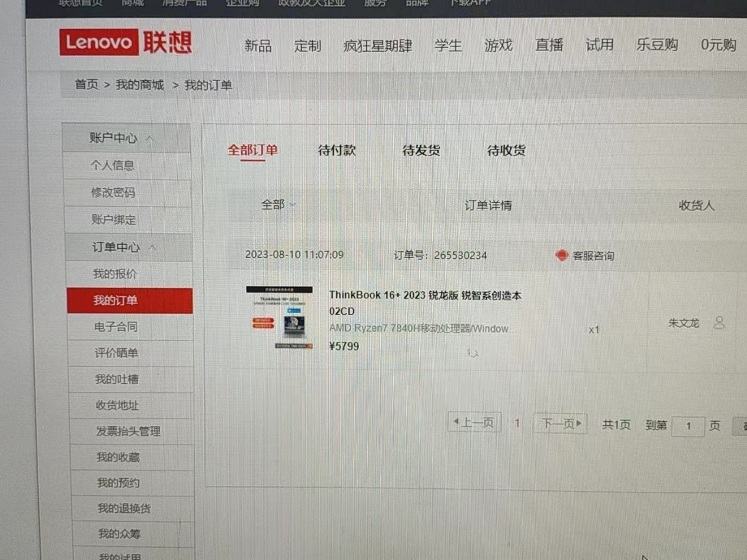
Task: Switch to the 待收货 tab
Action: click(506, 150)
